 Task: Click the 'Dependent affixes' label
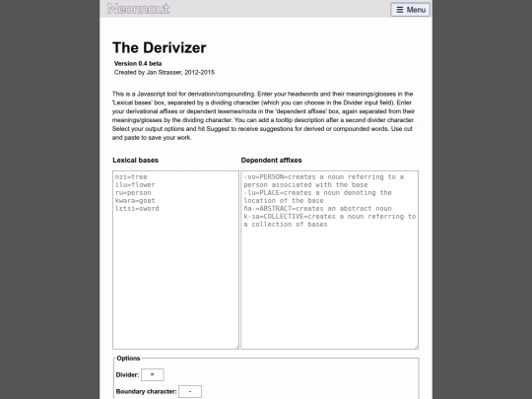[272, 161]
